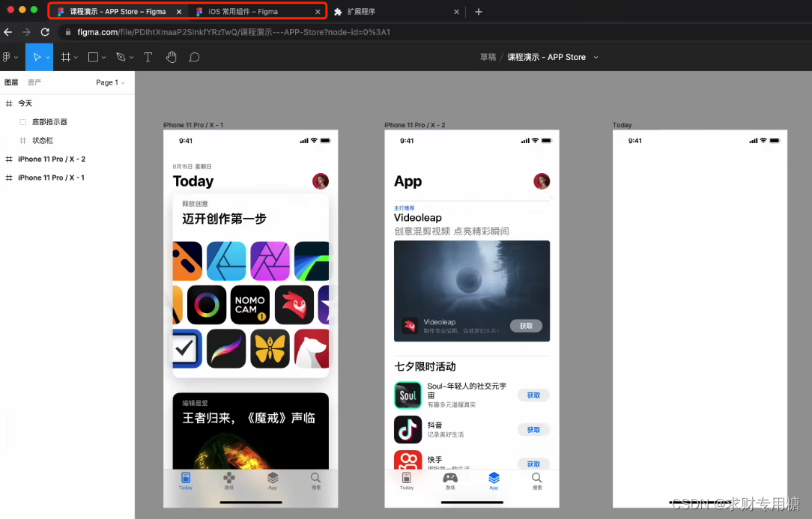Click the browser forward button
812x519 pixels.
point(26,32)
